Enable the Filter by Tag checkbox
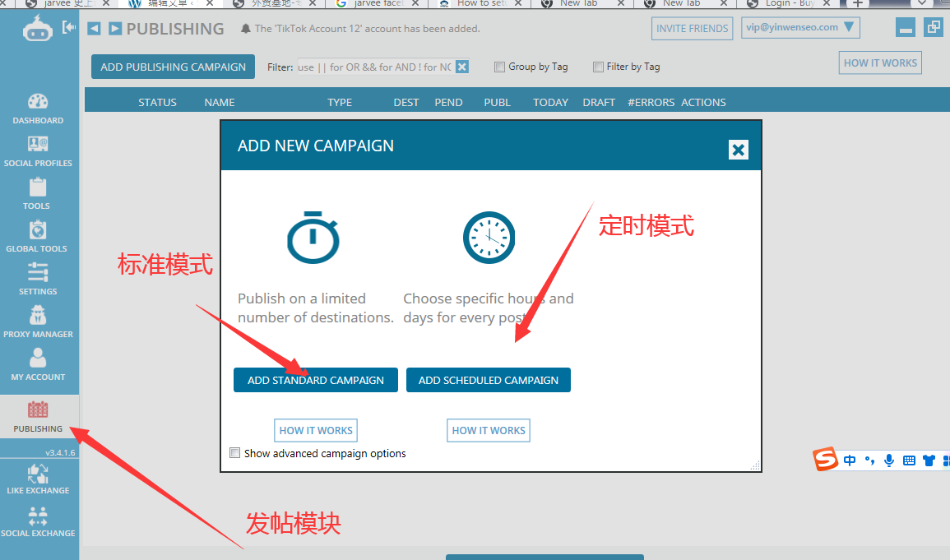 tap(600, 67)
